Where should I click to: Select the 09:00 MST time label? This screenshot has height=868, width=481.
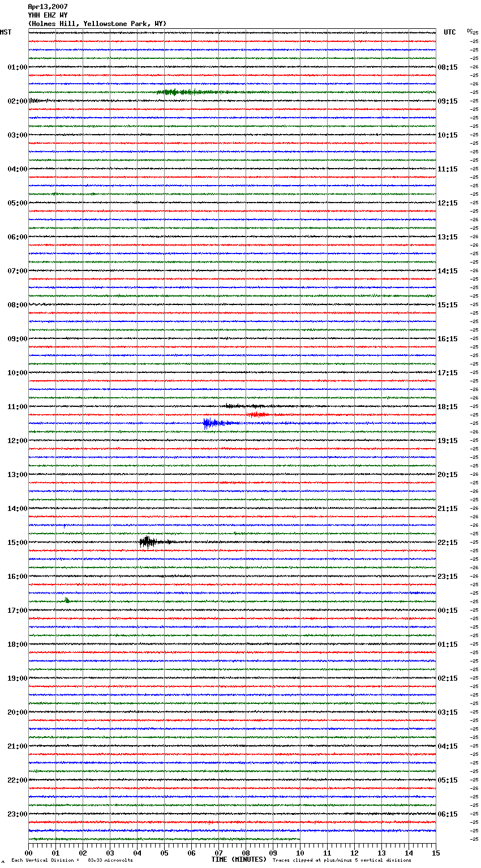17,339
